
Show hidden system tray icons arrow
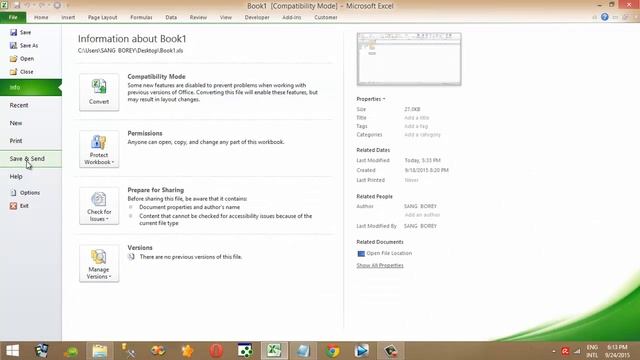554,351
